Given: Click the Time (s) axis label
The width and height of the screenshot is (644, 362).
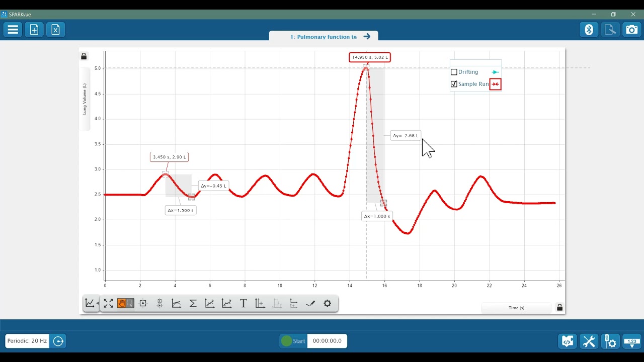Looking at the screenshot, I should [x=517, y=308].
